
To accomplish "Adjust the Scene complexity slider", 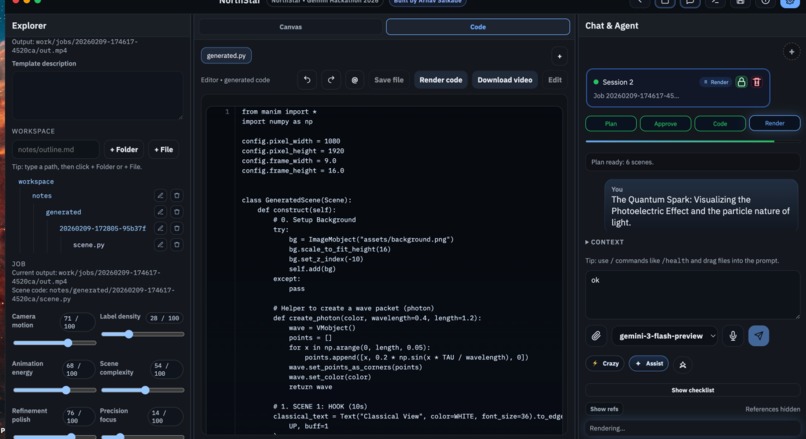I will [x=142, y=390].
